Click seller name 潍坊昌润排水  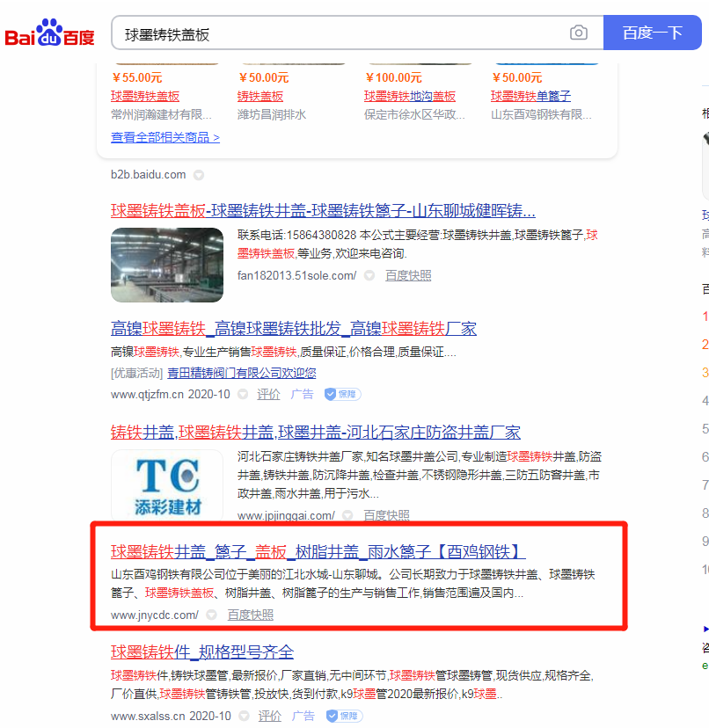coord(272,114)
